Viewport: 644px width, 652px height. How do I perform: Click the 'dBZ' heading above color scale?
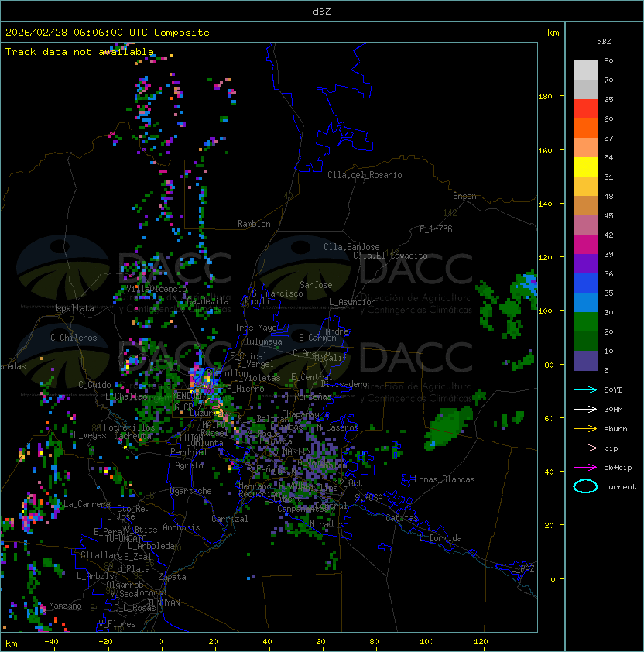(x=604, y=42)
